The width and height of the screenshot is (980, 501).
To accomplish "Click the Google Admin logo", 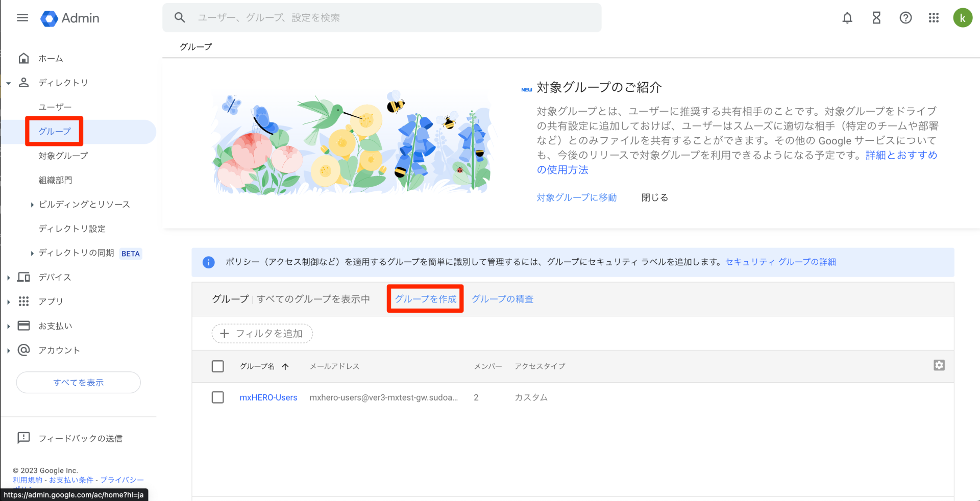I will [70, 18].
